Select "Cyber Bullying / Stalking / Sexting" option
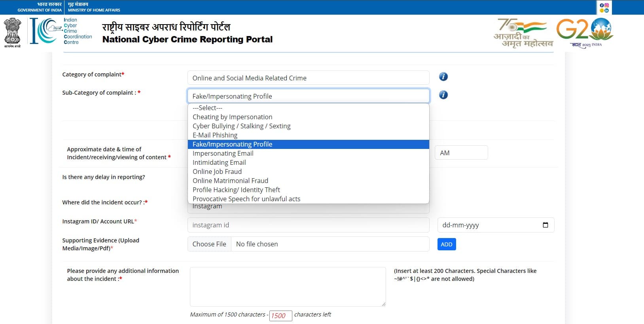The height and width of the screenshot is (324, 644). click(x=241, y=126)
